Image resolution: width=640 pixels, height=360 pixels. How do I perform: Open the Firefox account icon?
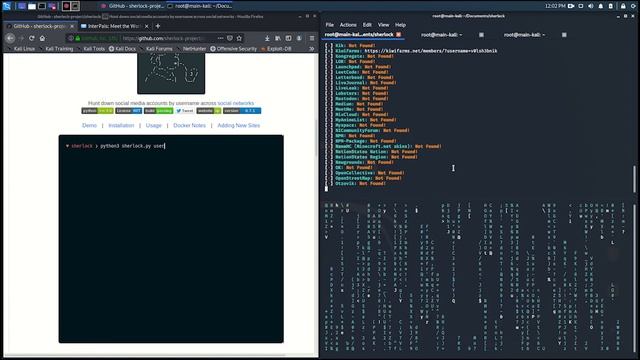pyautogui.click(x=299, y=38)
